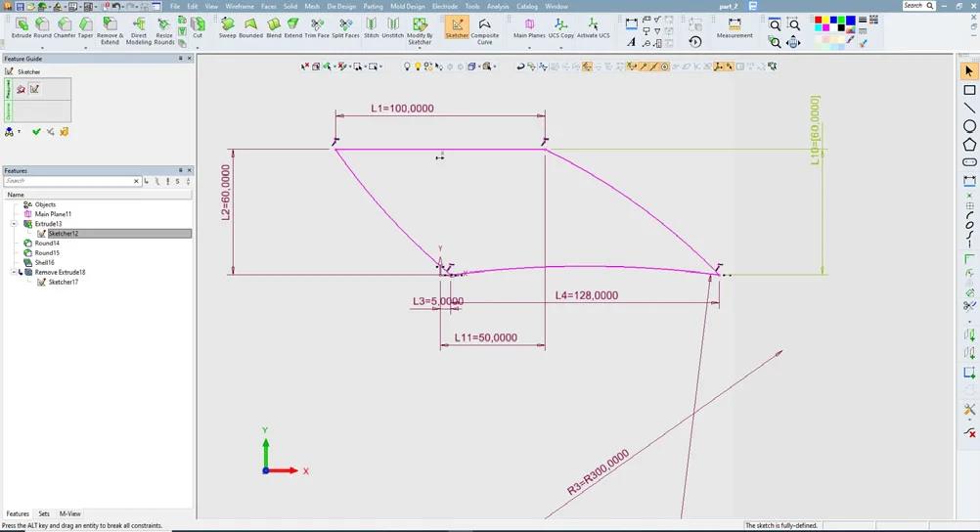Toggle the yellow light bulb show icon
The height and width of the screenshot is (532, 980).
(418, 66)
